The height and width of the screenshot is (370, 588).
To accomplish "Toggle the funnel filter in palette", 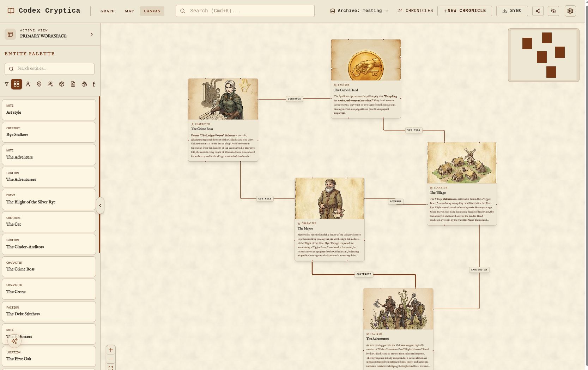I will (7, 84).
